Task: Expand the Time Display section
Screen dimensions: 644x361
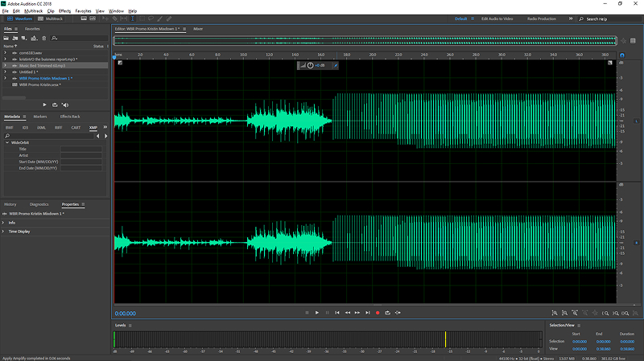Action: click(3, 232)
